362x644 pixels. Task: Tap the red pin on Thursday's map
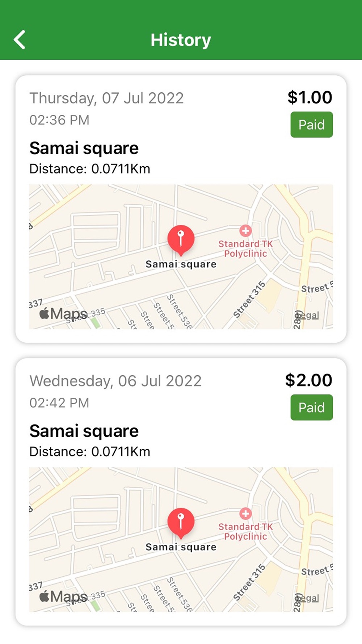coord(181,239)
